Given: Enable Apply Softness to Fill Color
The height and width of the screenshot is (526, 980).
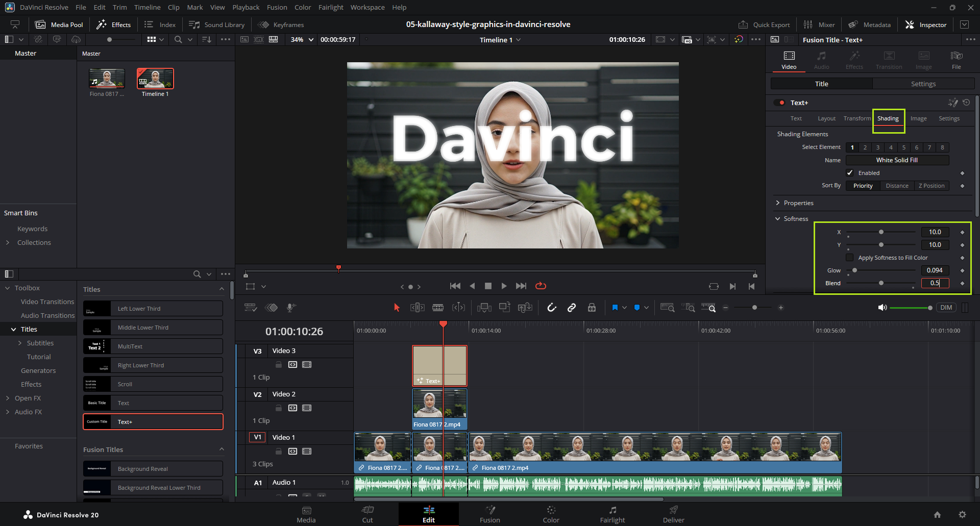Looking at the screenshot, I should (x=850, y=258).
